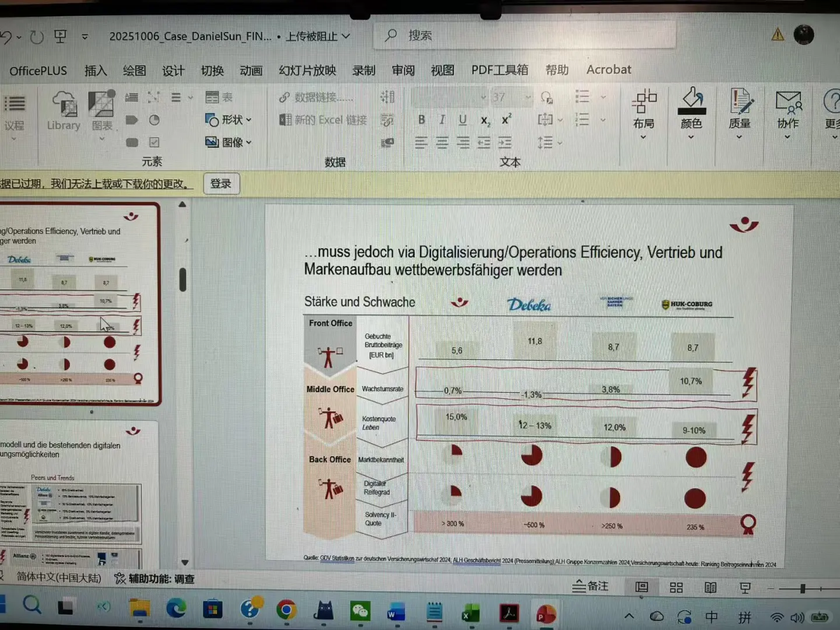Decrease the text indent

click(x=484, y=142)
